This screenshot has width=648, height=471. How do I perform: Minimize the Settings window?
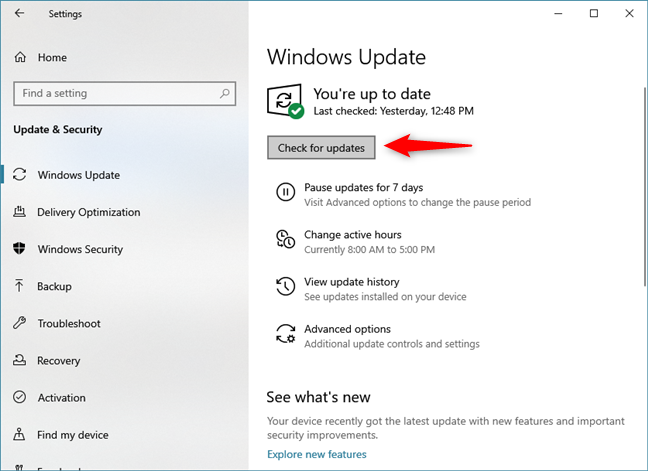(558, 13)
